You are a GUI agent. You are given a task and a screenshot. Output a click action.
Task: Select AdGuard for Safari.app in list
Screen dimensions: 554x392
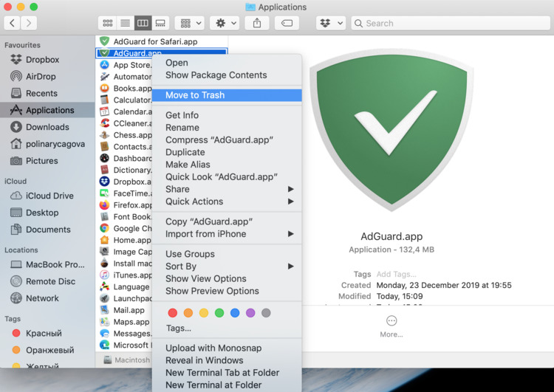pos(162,41)
